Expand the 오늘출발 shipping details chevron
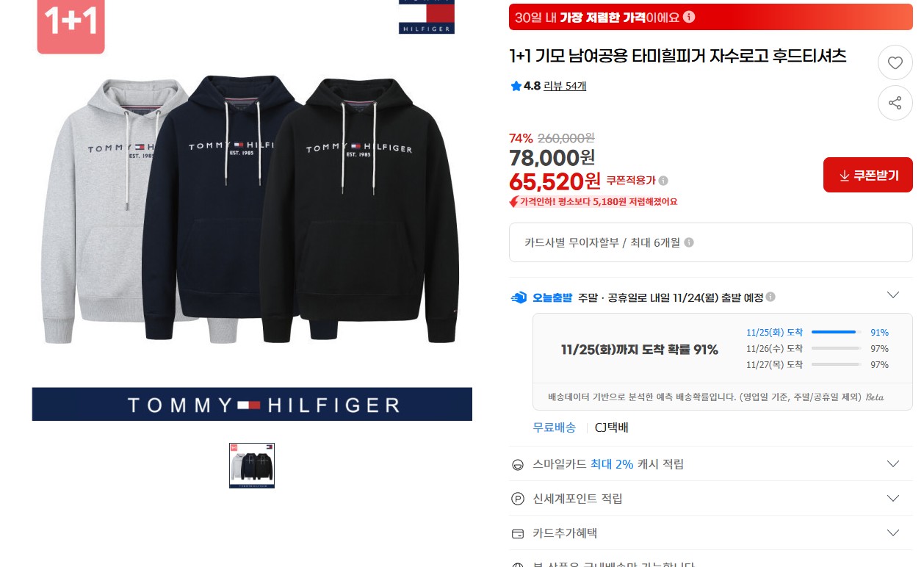The height and width of the screenshot is (567, 924). [893, 295]
